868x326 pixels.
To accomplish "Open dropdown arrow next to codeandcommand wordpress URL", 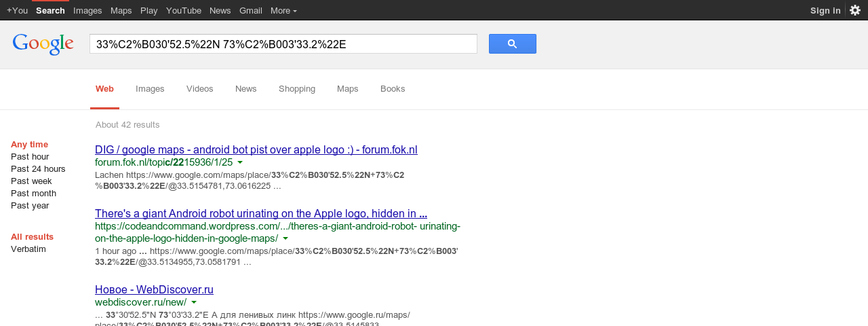I will pyautogui.click(x=285, y=239).
